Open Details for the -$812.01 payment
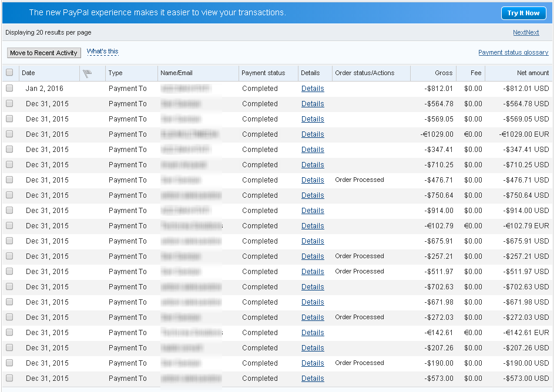Viewport: 557px width, 392px height. pos(313,89)
